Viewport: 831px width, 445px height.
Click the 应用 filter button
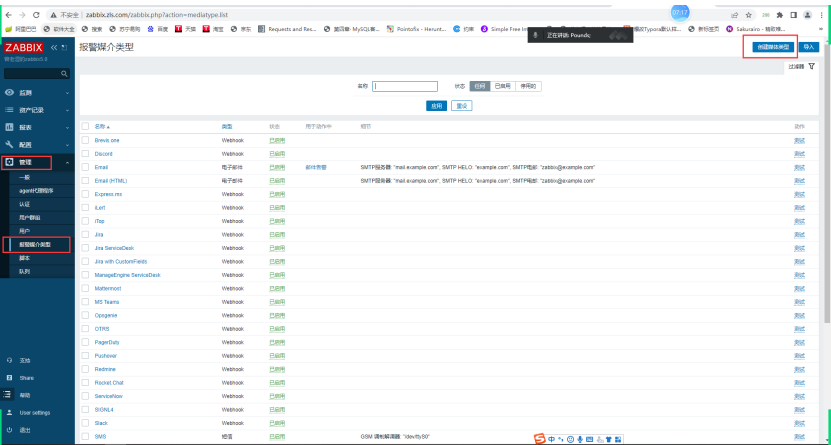[436, 106]
